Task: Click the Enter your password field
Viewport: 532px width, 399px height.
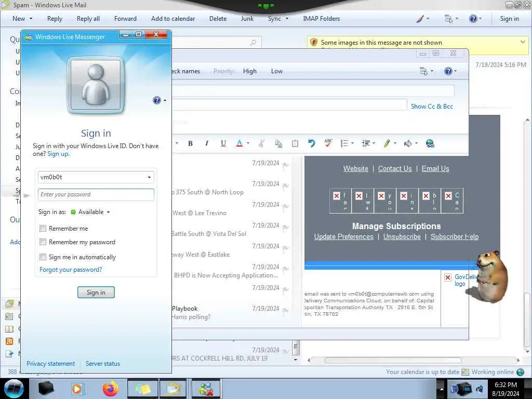Action: [96, 194]
